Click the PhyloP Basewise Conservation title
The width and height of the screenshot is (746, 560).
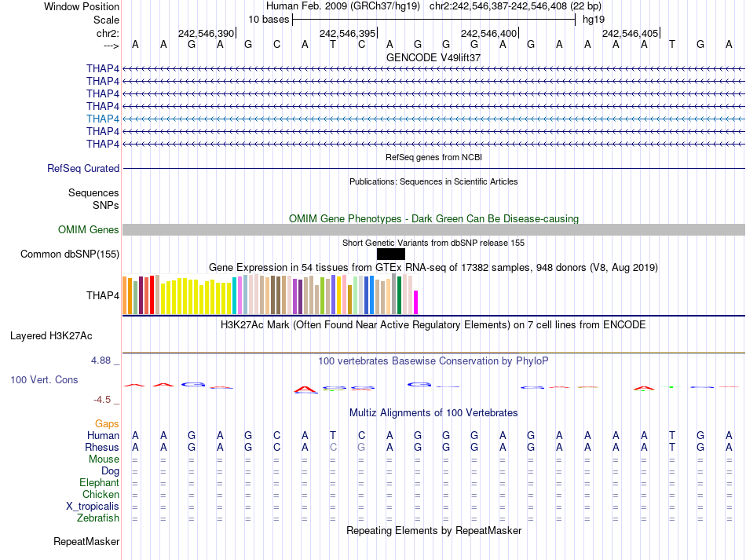click(433, 361)
